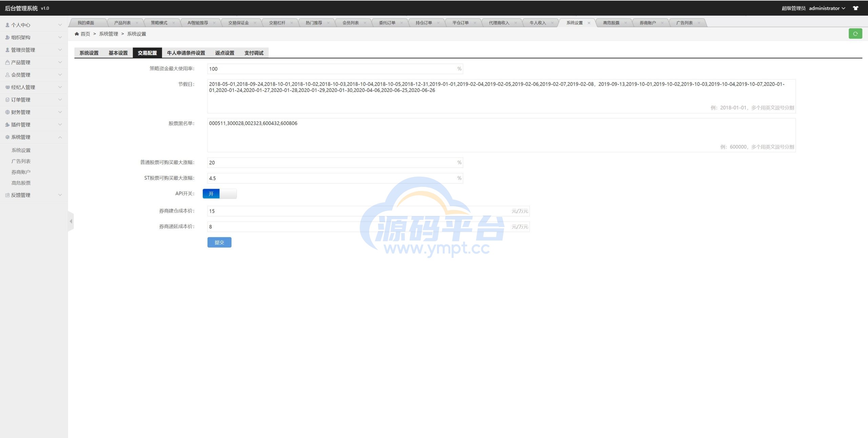Switch to the 支付调试 tab
868x438 pixels.
[254, 53]
